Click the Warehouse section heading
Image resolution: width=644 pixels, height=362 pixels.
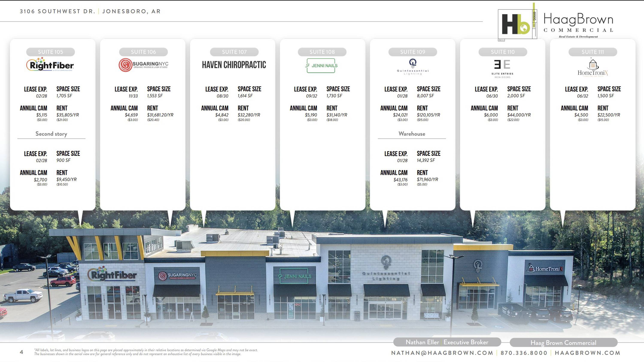pyautogui.click(x=412, y=134)
